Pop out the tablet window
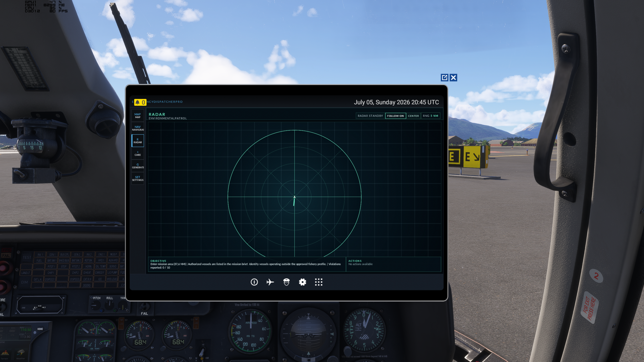The image size is (644, 362). pos(445,77)
